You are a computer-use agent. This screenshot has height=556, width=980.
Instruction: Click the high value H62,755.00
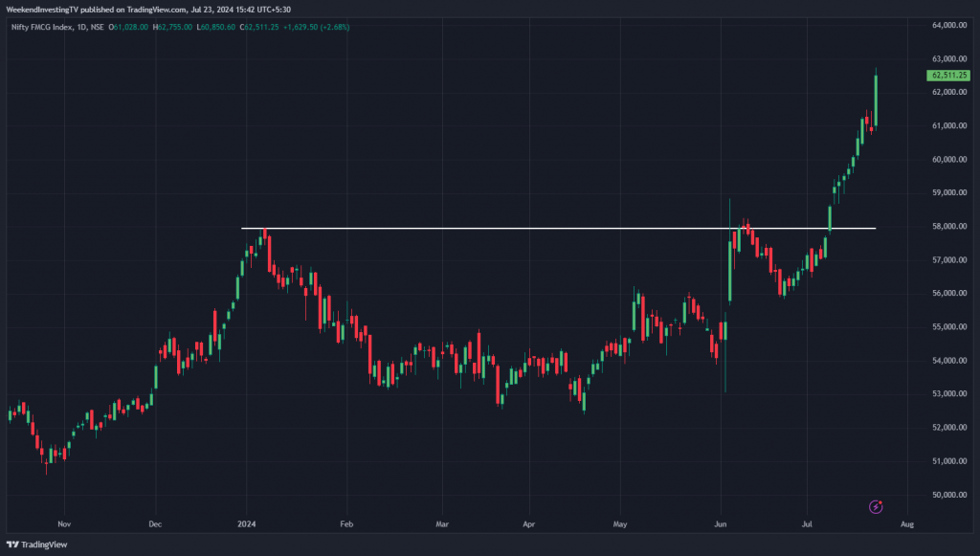[x=172, y=28]
